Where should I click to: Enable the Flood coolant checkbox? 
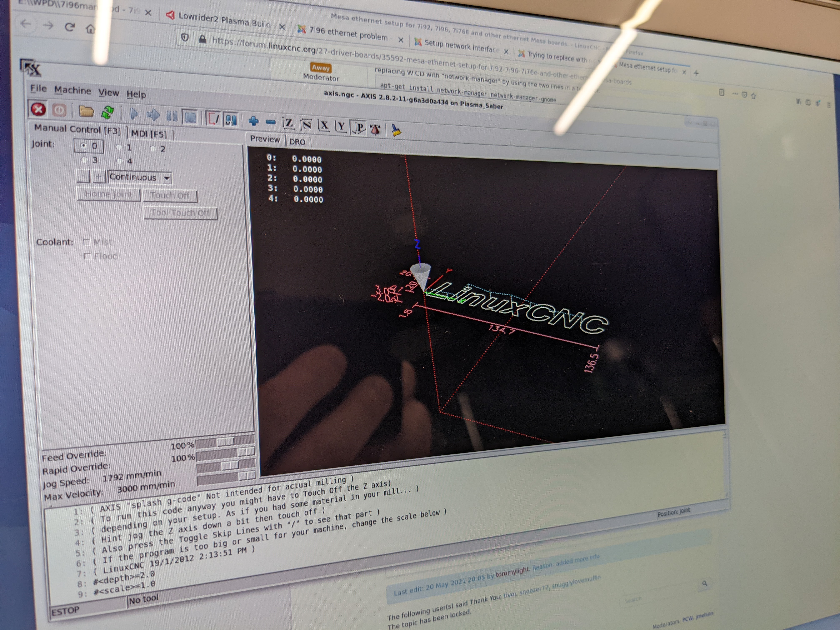(x=88, y=256)
